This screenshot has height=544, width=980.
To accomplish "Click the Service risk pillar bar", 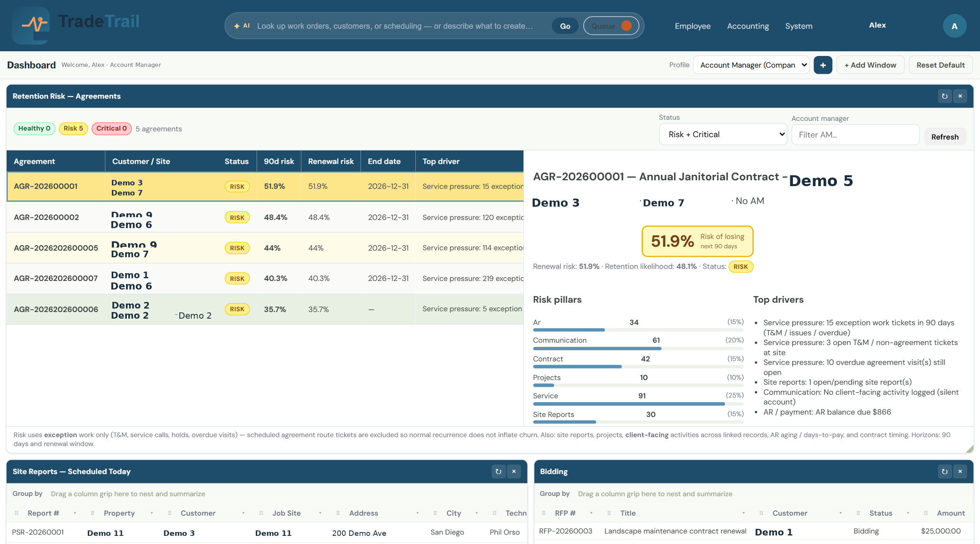I will pos(638,404).
